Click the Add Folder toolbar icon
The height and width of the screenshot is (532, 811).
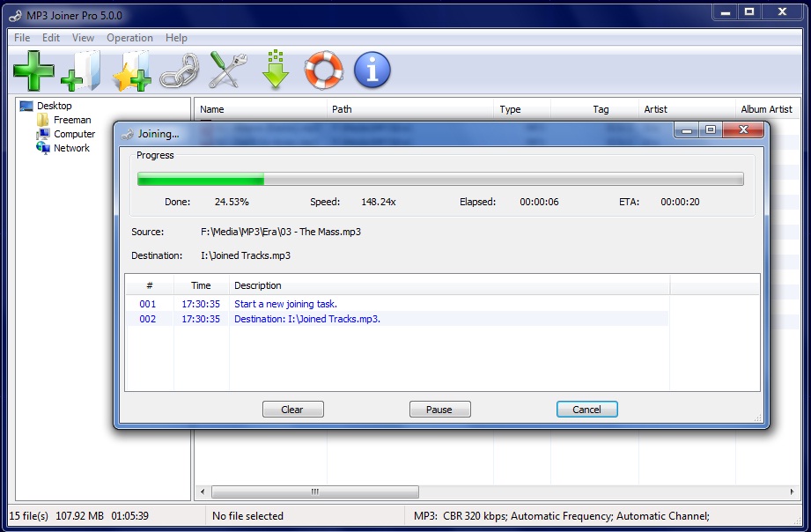click(82, 70)
